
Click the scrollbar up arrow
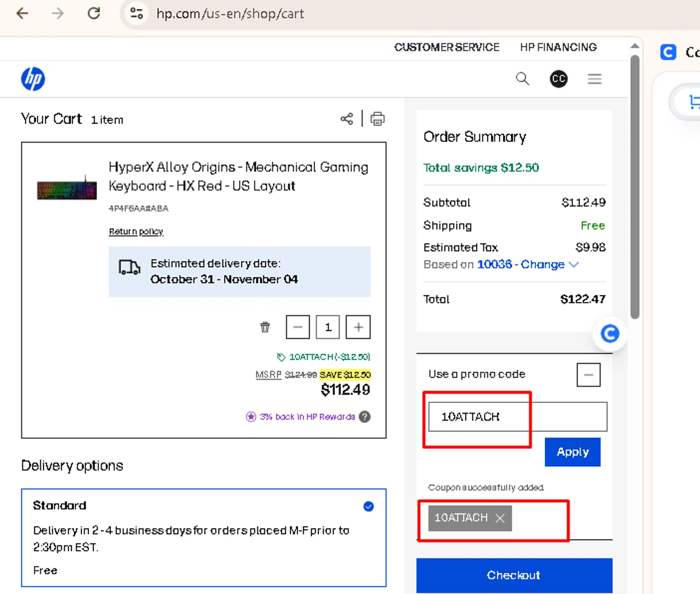tap(635, 46)
